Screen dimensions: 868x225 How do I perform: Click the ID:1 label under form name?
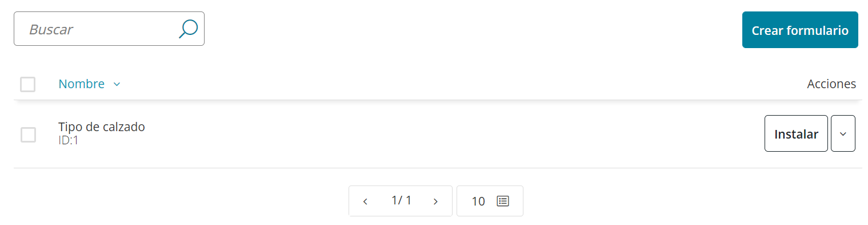[x=68, y=140]
